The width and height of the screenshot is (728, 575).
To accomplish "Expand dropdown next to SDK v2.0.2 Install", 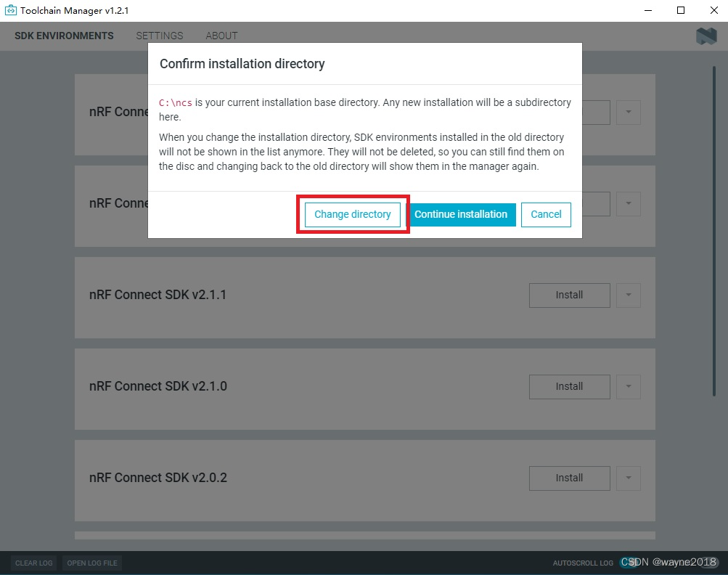I will [x=628, y=478].
